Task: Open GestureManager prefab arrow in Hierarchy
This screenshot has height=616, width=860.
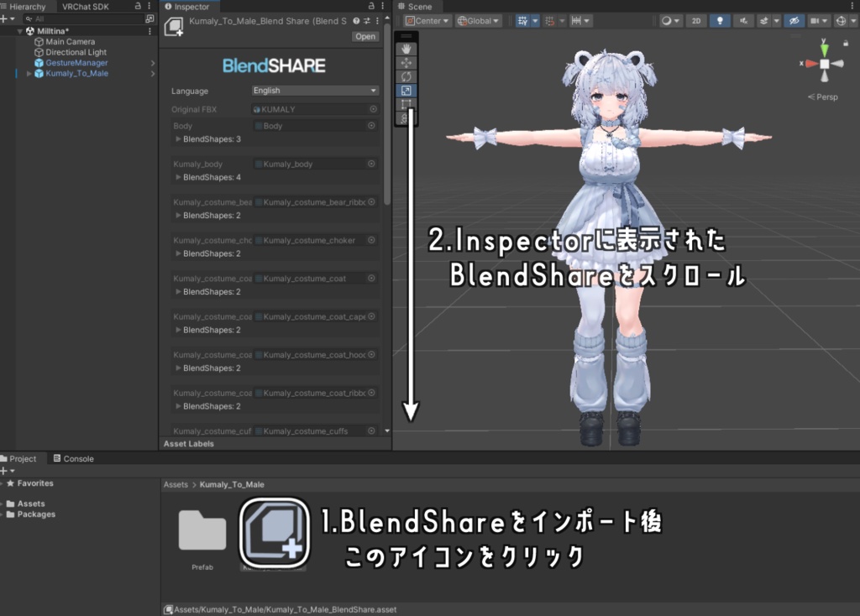Action: [x=153, y=63]
